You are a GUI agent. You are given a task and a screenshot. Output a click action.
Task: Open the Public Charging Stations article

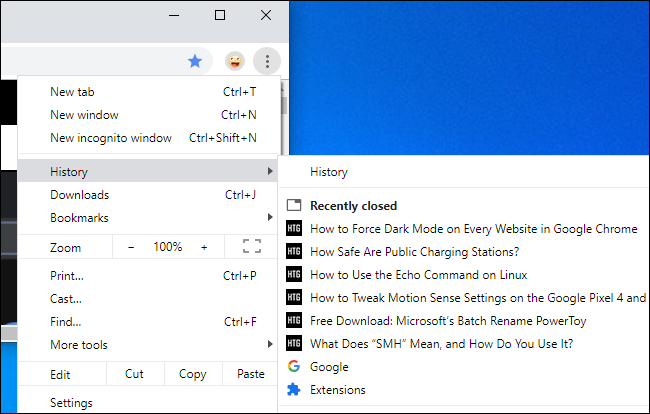coord(414,252)
